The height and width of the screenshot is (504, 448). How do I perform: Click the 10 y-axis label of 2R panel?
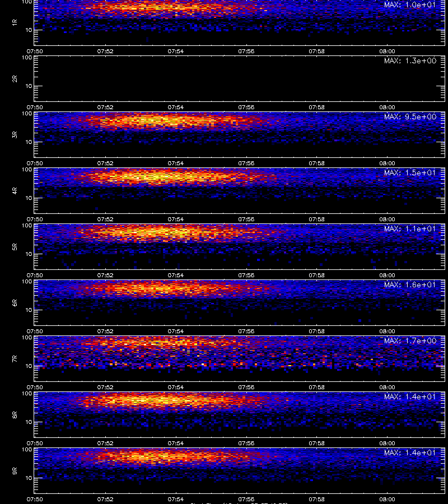29,86
